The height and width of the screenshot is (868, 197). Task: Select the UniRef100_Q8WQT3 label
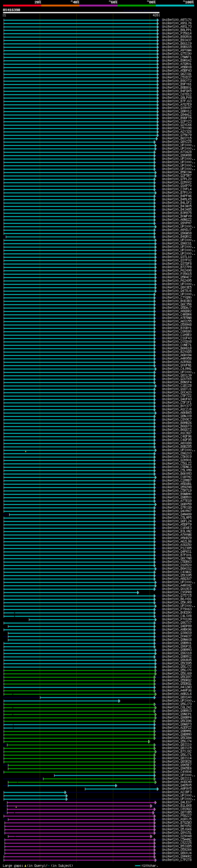(x=176, y=725)
